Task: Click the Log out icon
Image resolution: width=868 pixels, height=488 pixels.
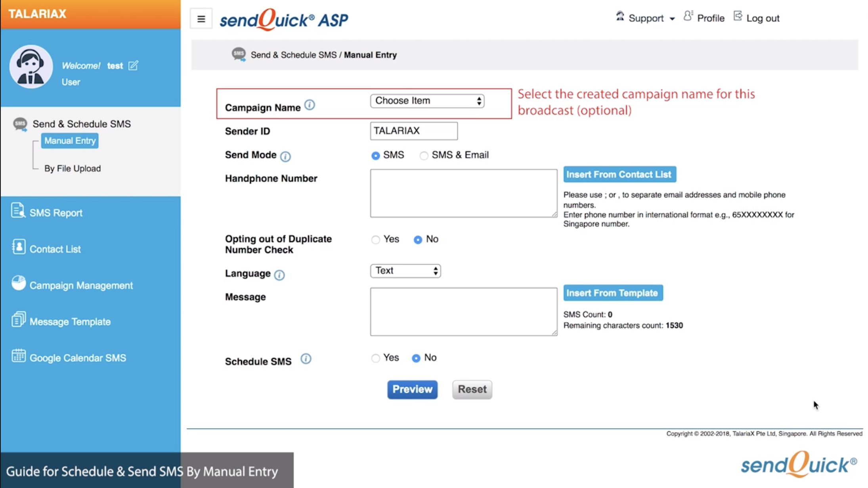Action: [738, 16]
